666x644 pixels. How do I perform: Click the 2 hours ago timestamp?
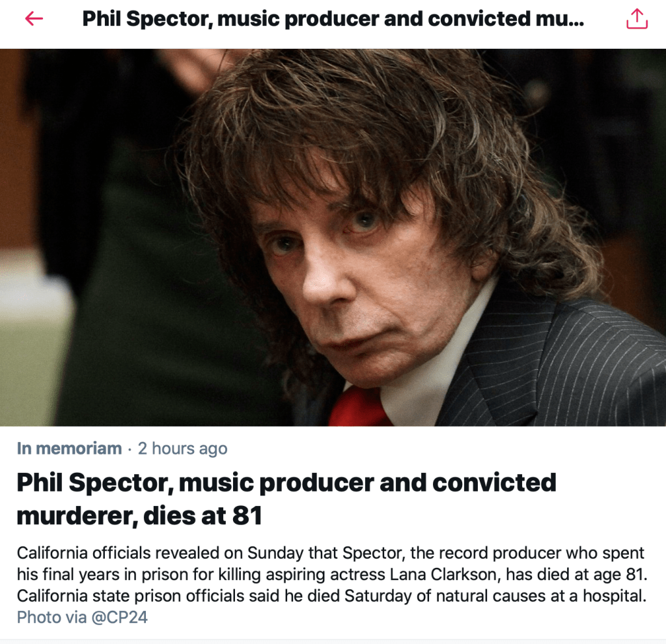pyautogui.click(x=183, y=449)
